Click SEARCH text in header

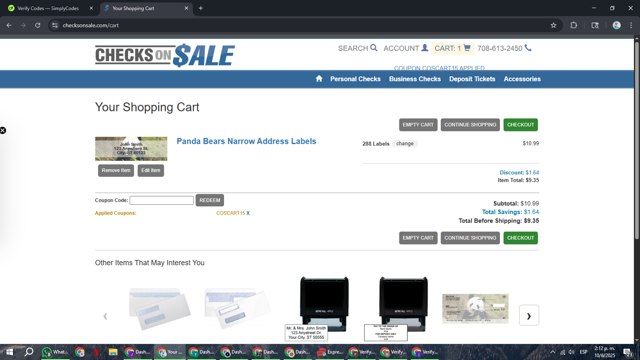click(353, 48)
